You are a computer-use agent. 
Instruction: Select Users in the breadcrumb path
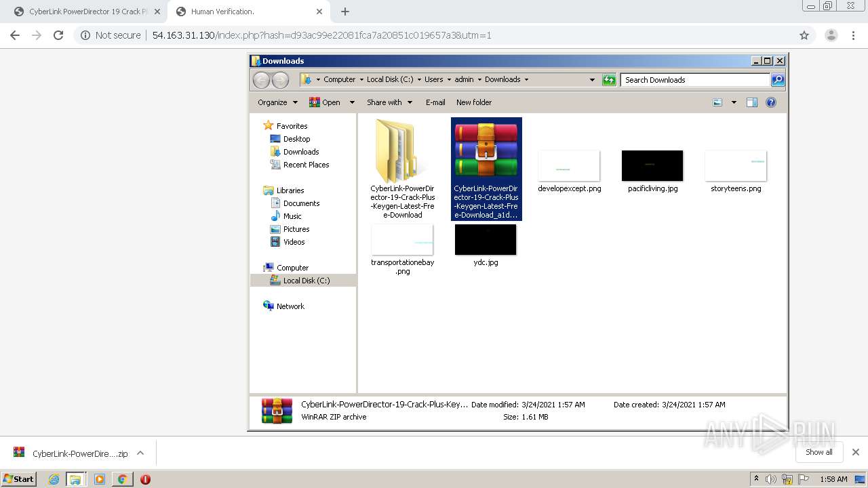[x=434, y=79]
